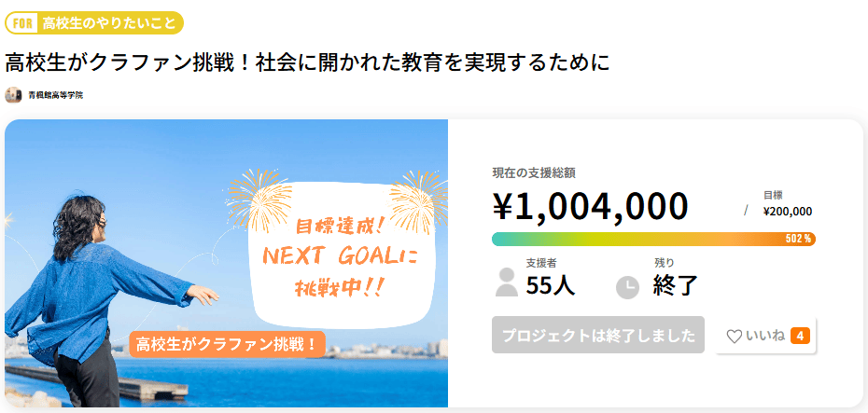The height and width of the screenshot is (413, 868).
Task: Click the heart icon to like
Action: click(735, 337)
